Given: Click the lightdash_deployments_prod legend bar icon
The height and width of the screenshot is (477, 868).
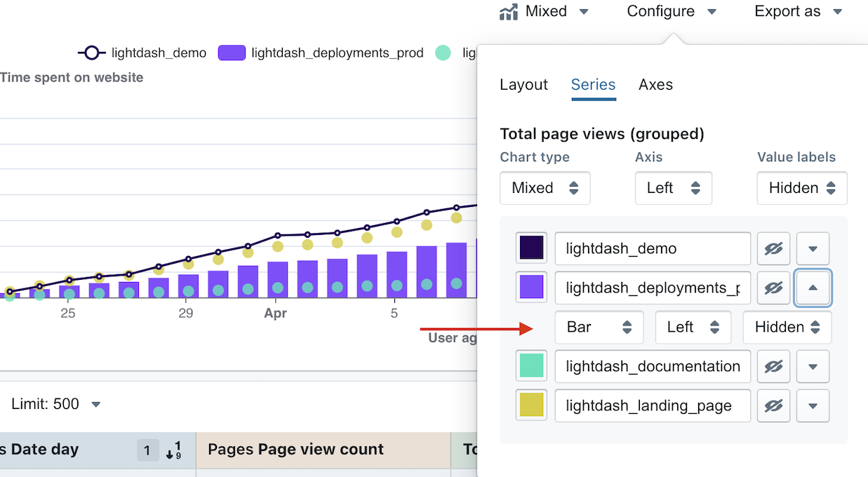Looking at the screenshot, I should point(232,53).
